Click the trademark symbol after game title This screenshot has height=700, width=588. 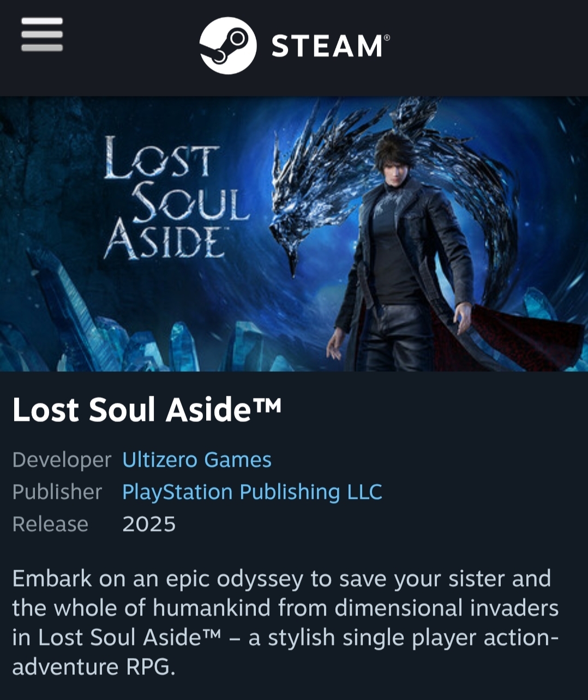tap(267, 405)
